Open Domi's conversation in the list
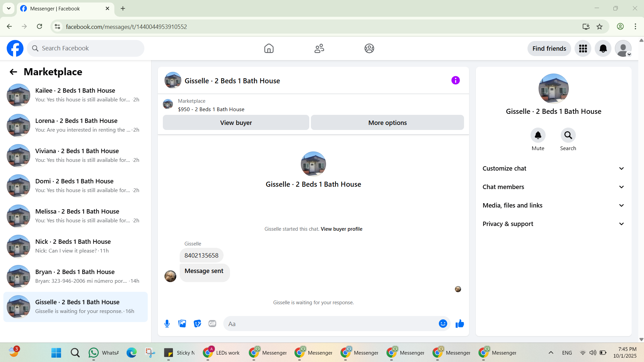Screen dimensions: 644x362 pos(76,186)
